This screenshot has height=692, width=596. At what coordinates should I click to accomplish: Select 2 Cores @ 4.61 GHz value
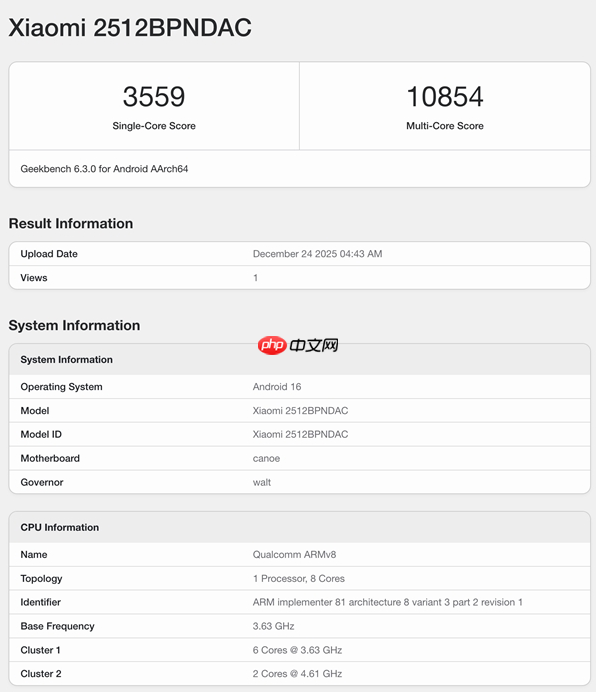(x=297, y=673)
